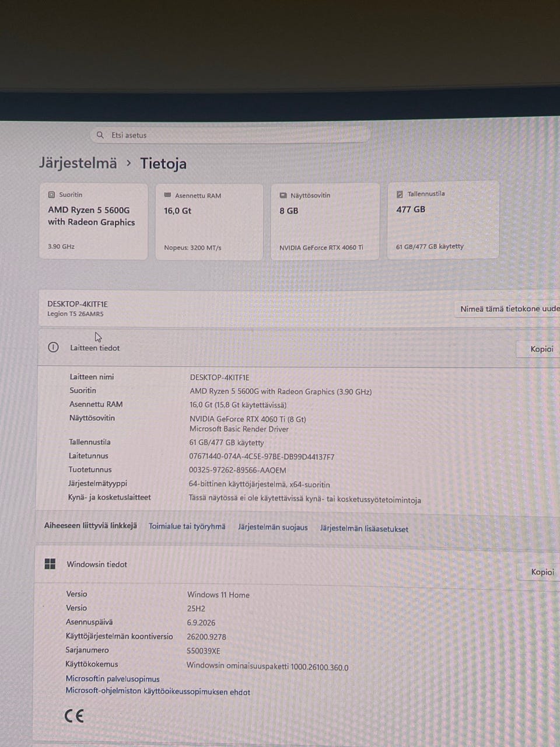Select 'Microsoft Basic Render Driver' text
This screenshot has height=747, width=560.
pos(239,429)
